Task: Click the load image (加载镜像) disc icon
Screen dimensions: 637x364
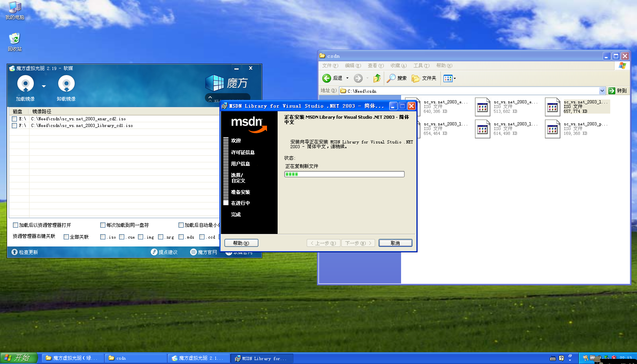Action: [25, 83]
